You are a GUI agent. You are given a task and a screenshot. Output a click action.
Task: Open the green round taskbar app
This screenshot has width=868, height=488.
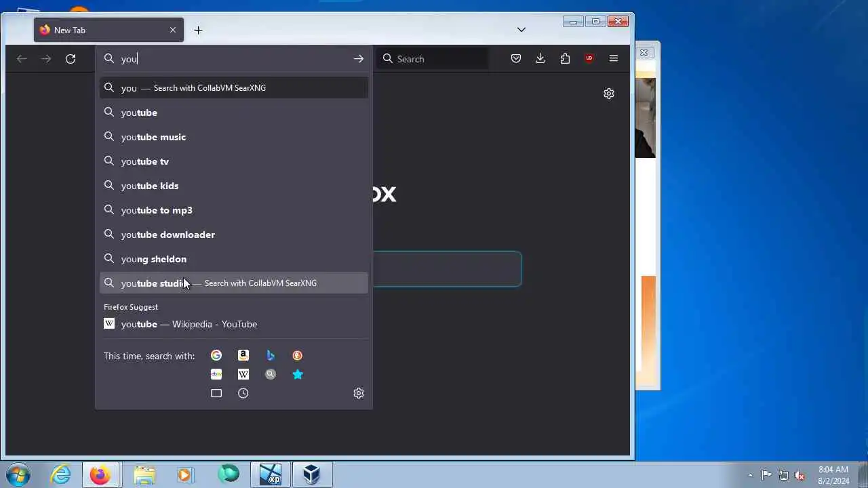(x=228, y=474)
